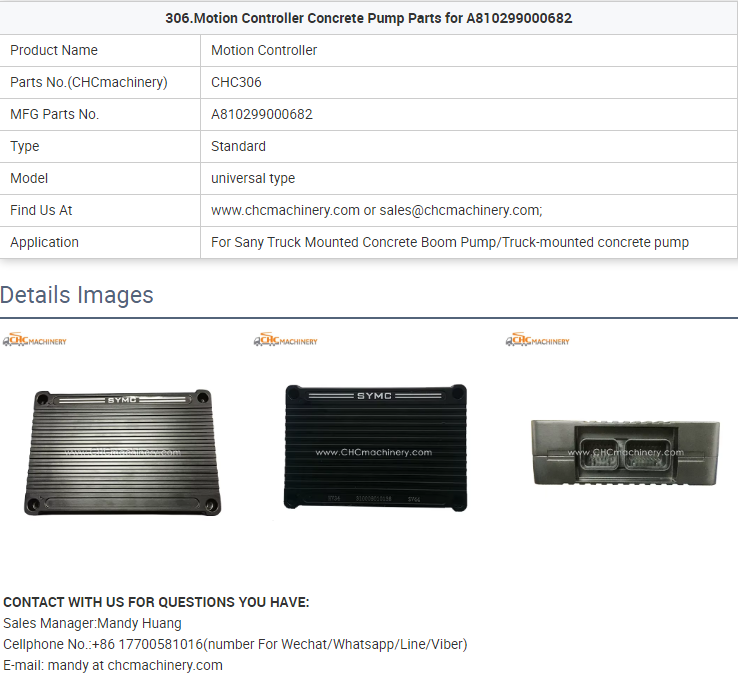The image size is (738, 679).
Task: Click the Details Images section heading
Action: click(x=77, y=295)
